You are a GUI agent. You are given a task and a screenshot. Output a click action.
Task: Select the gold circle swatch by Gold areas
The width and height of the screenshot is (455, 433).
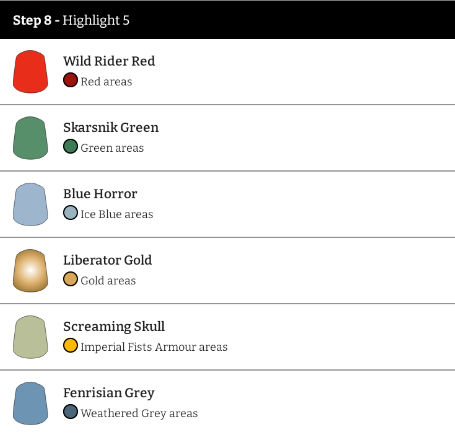[70, 279]
